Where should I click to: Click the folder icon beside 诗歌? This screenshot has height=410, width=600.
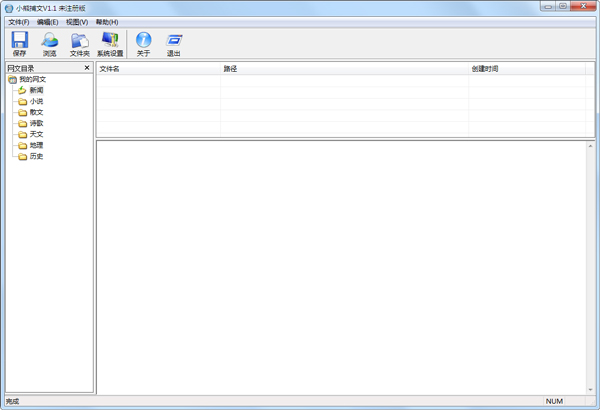coord(23,124)
